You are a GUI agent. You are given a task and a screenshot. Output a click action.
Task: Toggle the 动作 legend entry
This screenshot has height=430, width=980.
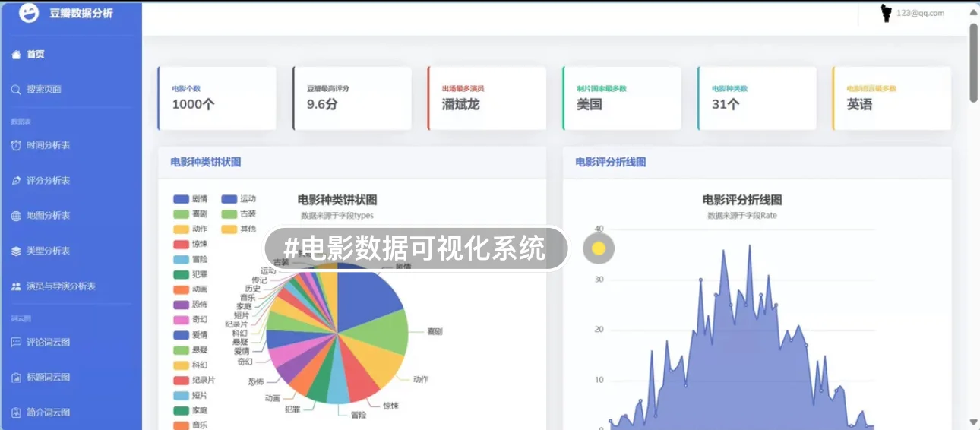191,229
